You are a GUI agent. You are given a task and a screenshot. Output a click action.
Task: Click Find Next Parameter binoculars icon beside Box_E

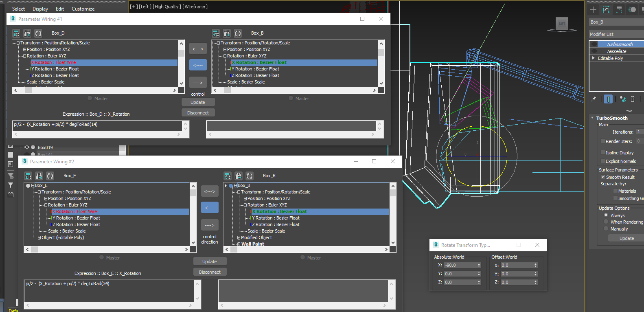pos(39,176)
